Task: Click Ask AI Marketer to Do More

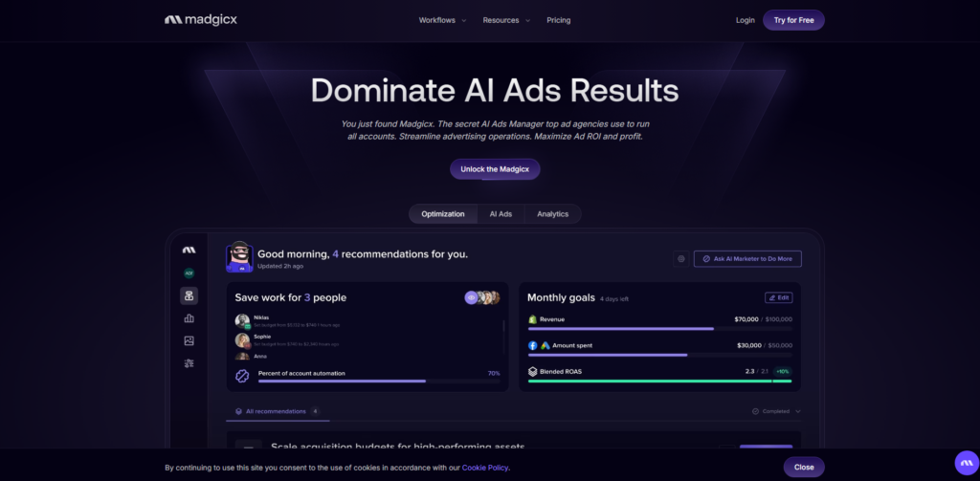Action: coord(747,258)
